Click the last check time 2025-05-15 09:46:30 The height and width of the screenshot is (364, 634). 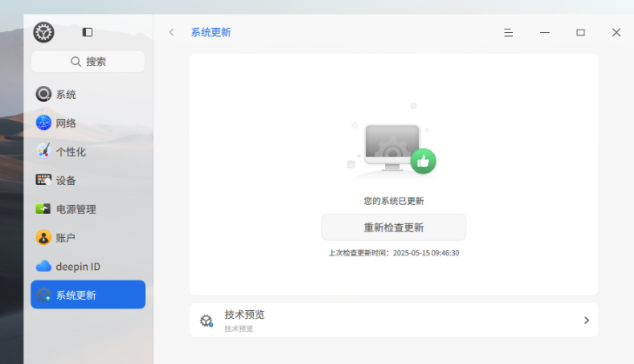pos(426,253)
